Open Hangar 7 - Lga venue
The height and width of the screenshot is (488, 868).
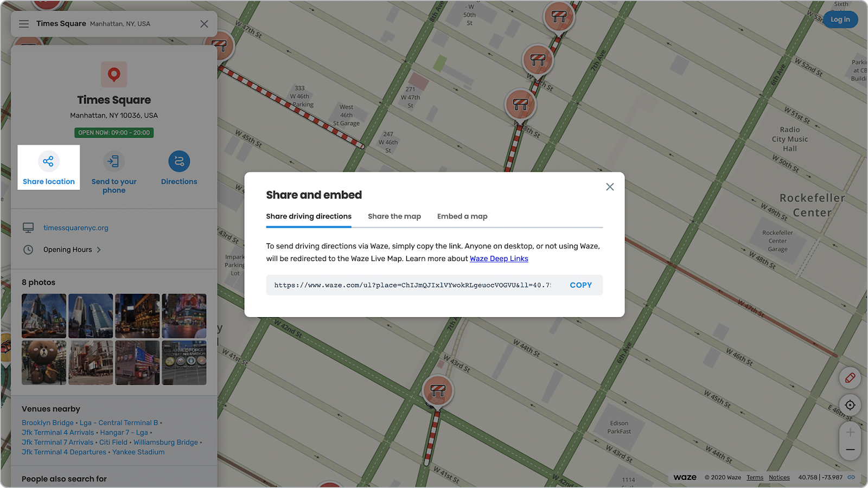tap(124, 433)
